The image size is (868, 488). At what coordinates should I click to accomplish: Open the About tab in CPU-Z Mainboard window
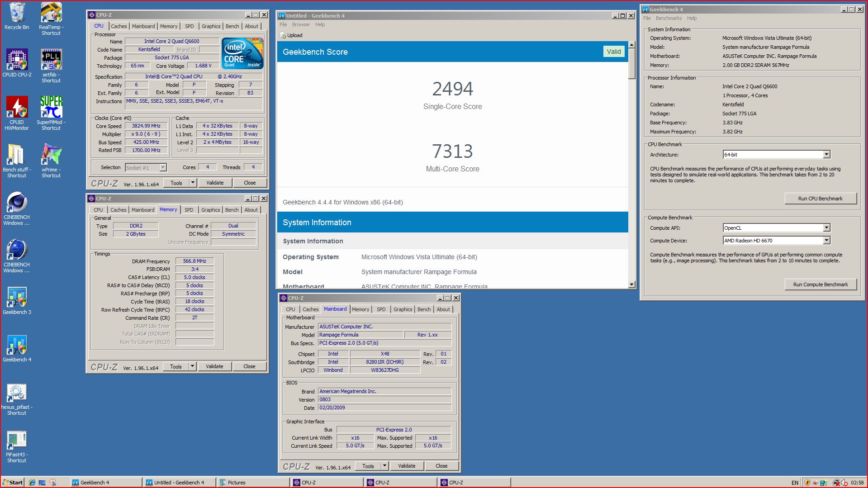click(443, 309)
